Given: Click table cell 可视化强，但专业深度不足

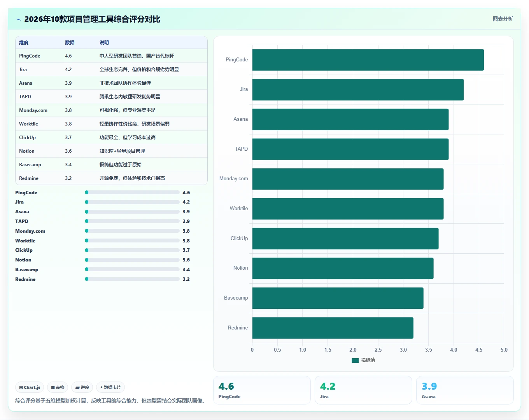Looking at the screenshot, I should 127,110.
